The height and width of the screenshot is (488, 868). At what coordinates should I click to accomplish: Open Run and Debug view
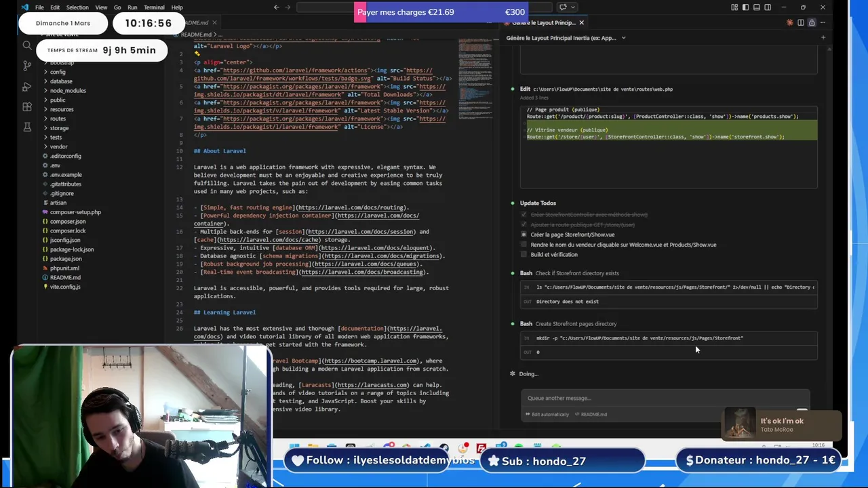point(27,87)
